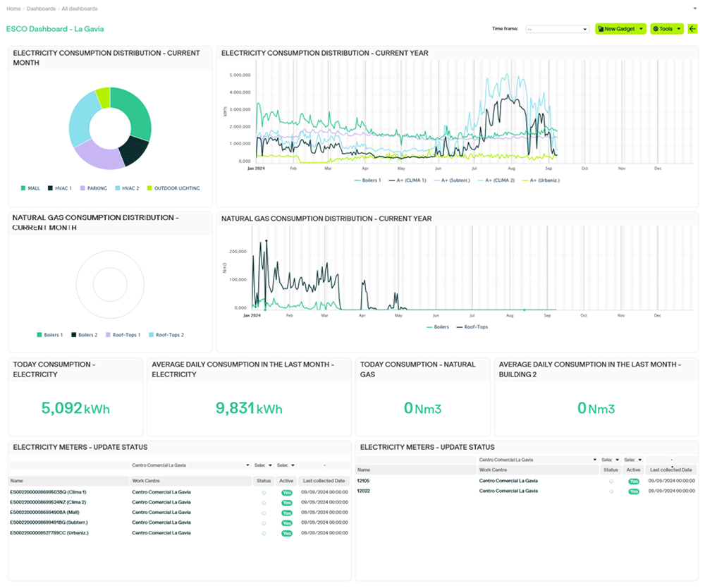
Task: Open left Work Centre filter dropdown
Action: pyautogui.click(x=190, y=465)
